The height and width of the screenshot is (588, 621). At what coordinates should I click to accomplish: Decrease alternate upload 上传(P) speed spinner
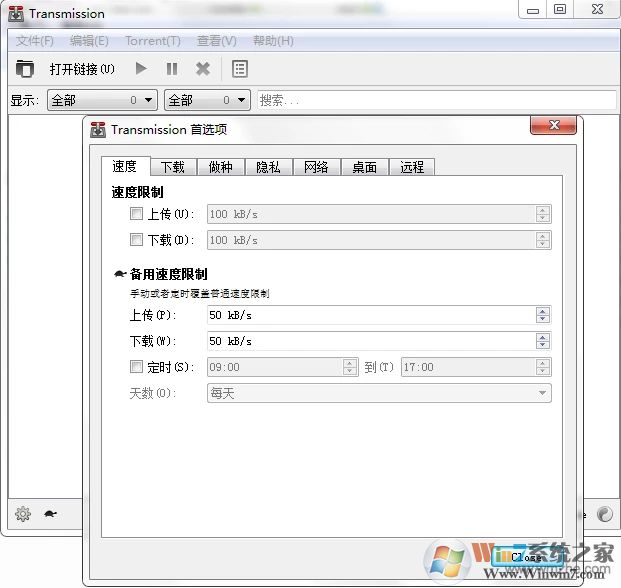[543, 319]
